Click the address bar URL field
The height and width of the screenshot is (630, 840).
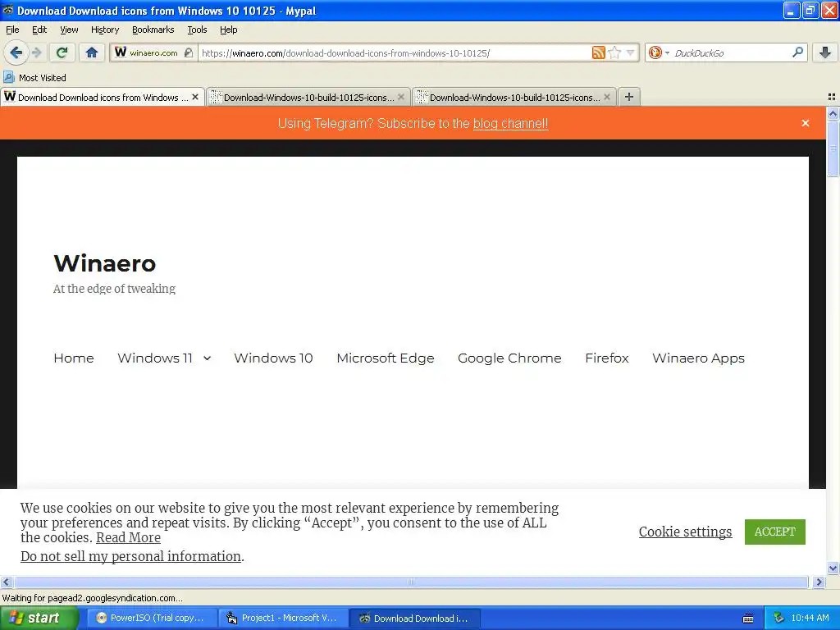pos(394,53)
